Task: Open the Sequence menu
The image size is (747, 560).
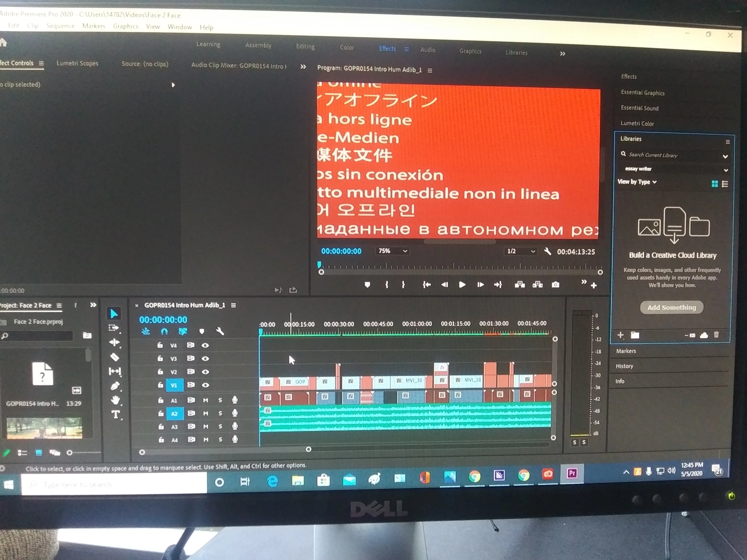Action: pos(60,26)
